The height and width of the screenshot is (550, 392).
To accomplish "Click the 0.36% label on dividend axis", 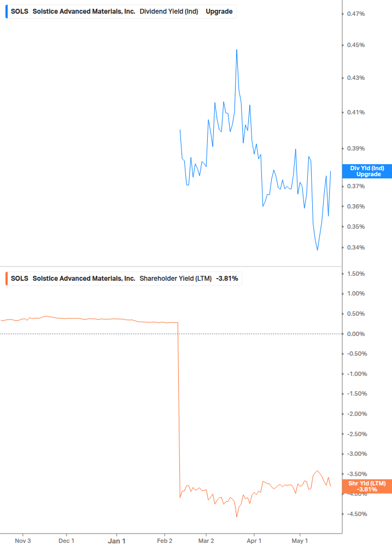I will click(x=356, y=206).
